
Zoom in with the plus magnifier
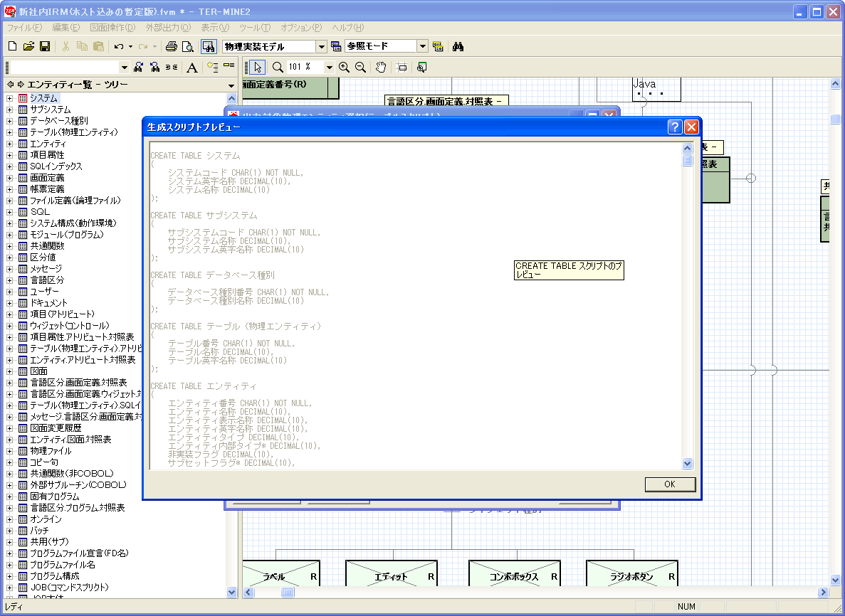click(344, 68)
